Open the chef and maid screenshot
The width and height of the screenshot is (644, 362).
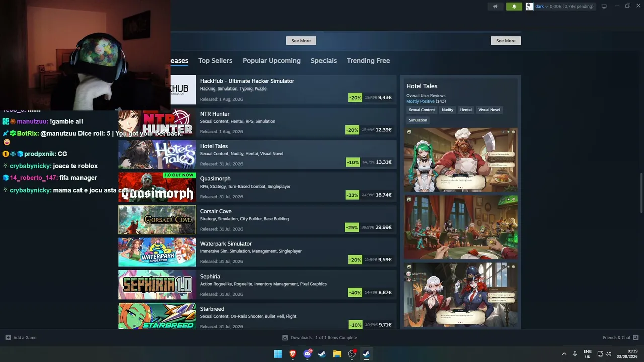460,160
